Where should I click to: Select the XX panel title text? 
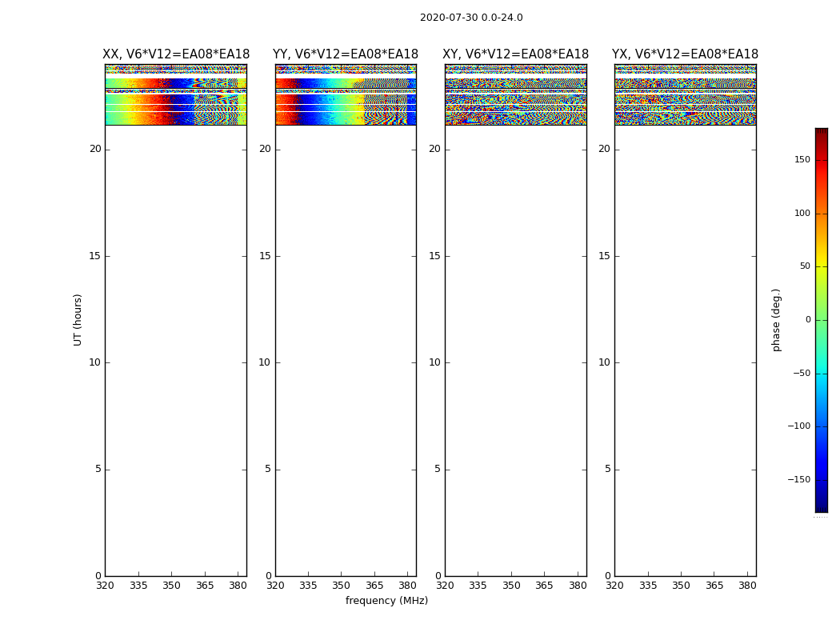(x=176, y=54)
